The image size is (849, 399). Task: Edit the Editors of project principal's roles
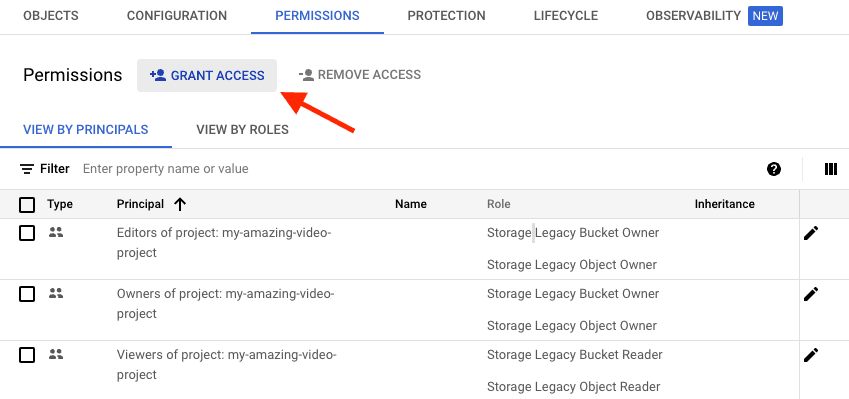[x=811, y=233]
